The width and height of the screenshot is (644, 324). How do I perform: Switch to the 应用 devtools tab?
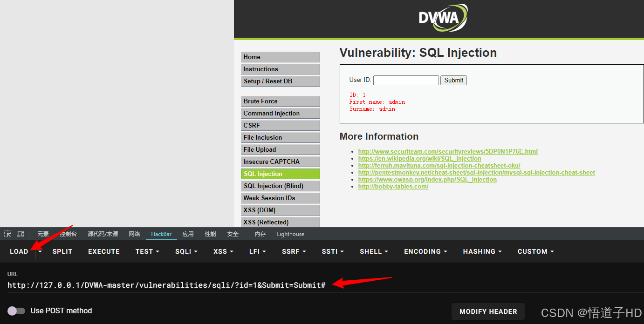click(x=188, y=234)
